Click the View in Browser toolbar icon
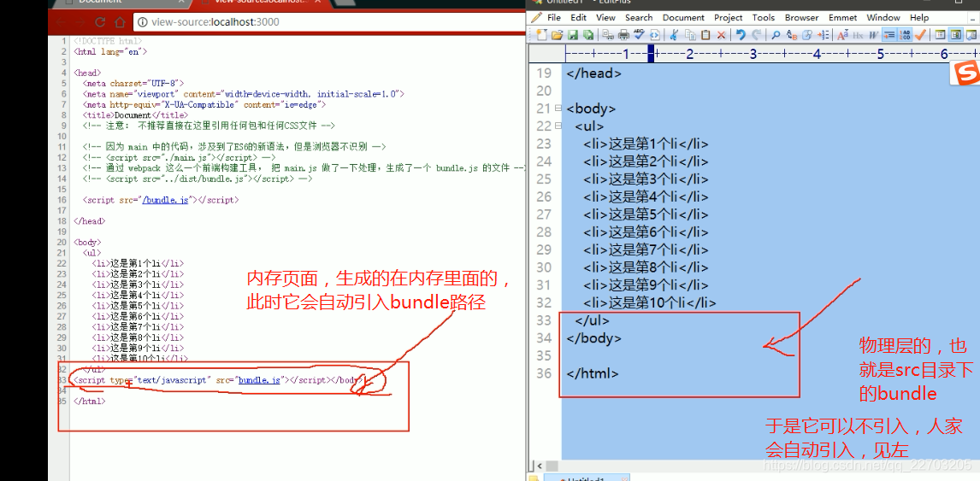Viewport: 980px width, 481px height. click(654, 35)
